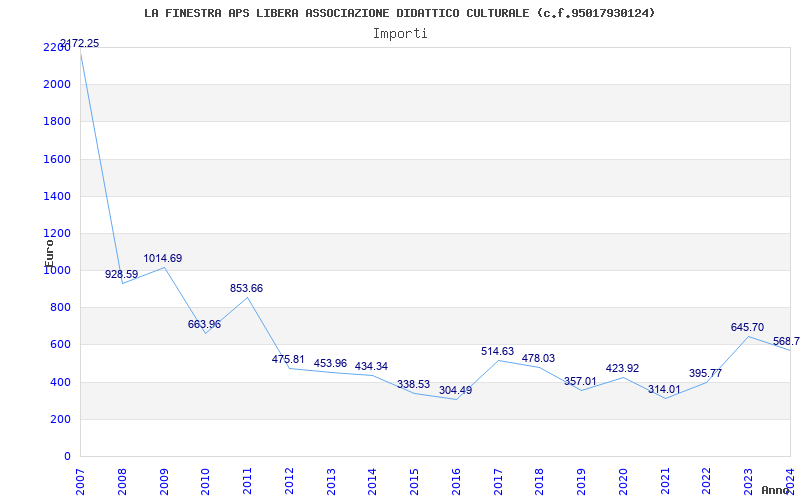Select the 2018 x-axis year label
This screenshot has width=800, height=500.
pyautogui.click(x=539, y=482)
